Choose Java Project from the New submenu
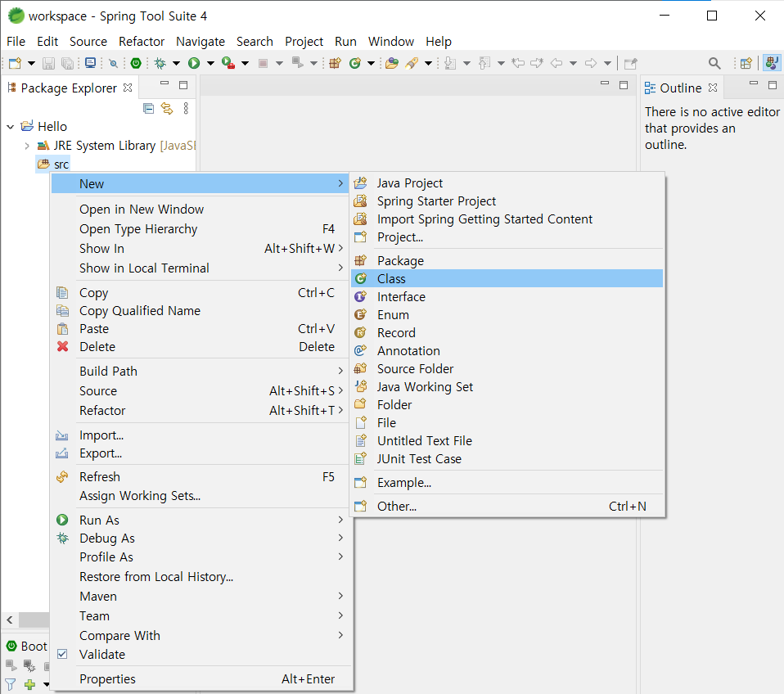This screenshot has width=784, height=694. tap(507, 183)
